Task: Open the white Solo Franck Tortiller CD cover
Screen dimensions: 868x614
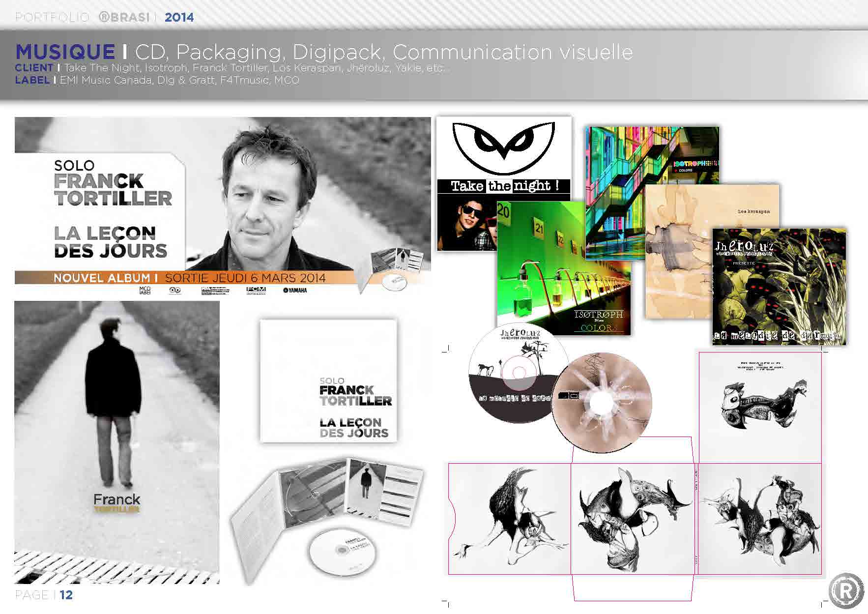Action: coord(328,381)
